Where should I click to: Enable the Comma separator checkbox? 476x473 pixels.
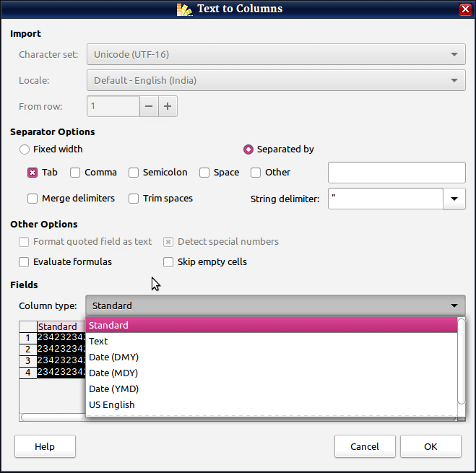point(75,173)
